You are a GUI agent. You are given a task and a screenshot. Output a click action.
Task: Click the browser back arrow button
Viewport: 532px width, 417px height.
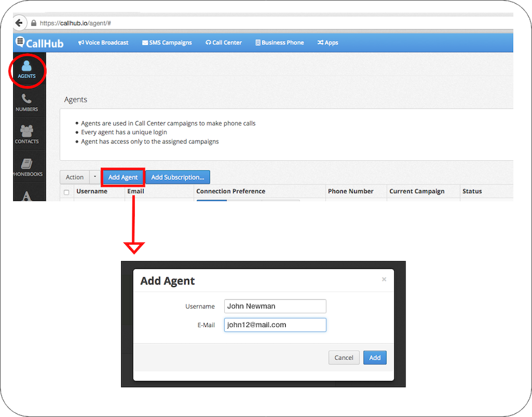point(20,23)
